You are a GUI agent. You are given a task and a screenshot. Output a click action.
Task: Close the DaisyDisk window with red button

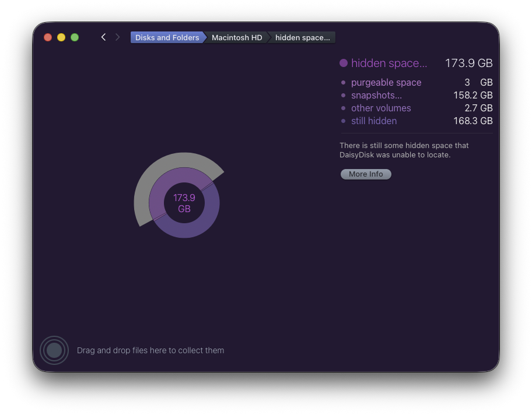[x=48, y=37]
